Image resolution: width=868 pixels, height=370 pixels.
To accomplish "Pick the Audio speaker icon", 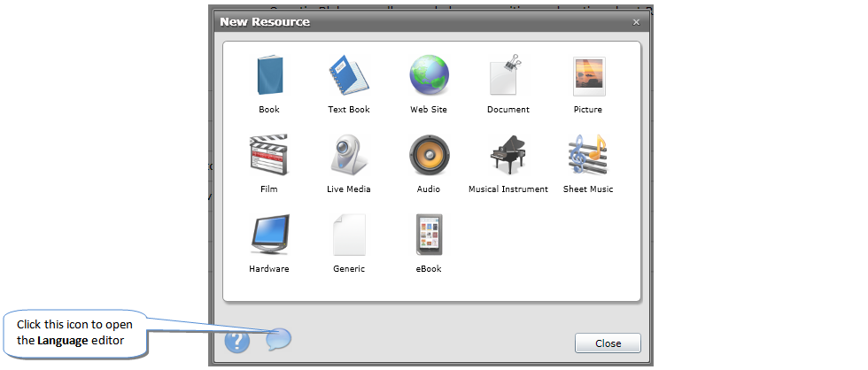I will pos(429,155).
